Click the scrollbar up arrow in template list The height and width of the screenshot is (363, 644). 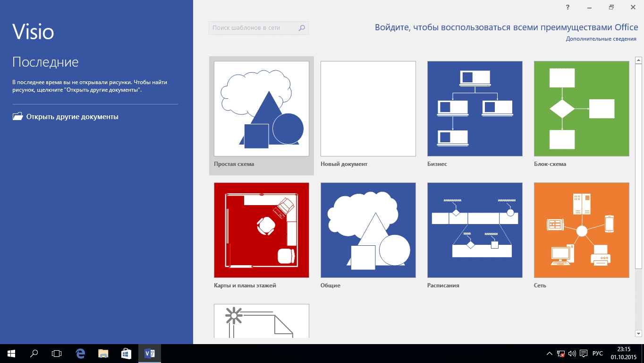click(x=638, y=60)
